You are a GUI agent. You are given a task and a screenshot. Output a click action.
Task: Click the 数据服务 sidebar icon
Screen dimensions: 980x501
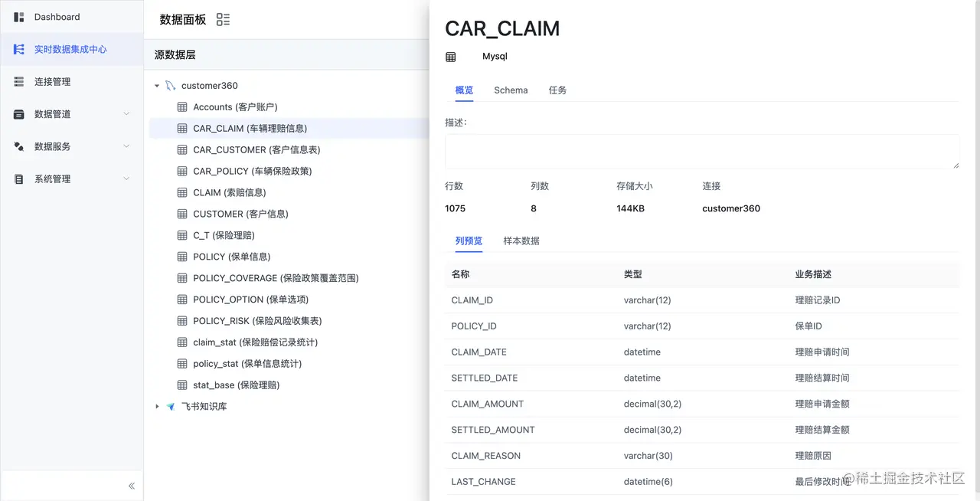tap(19, 146)
